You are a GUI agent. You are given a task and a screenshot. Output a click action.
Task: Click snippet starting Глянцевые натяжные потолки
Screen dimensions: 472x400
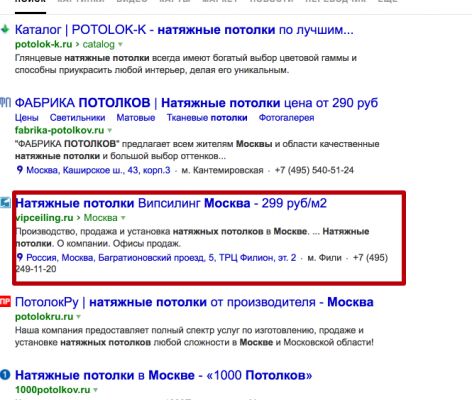pyautogui.click(x=186, y=64)
